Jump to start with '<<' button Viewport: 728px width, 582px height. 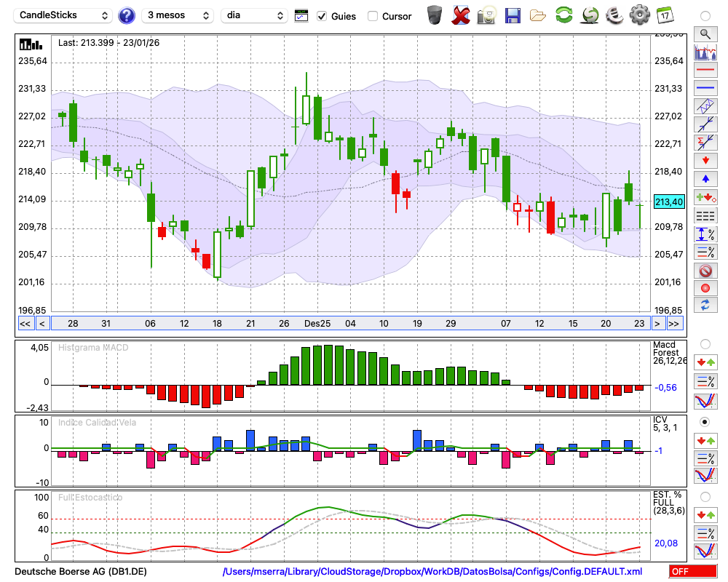click(25, 324)
